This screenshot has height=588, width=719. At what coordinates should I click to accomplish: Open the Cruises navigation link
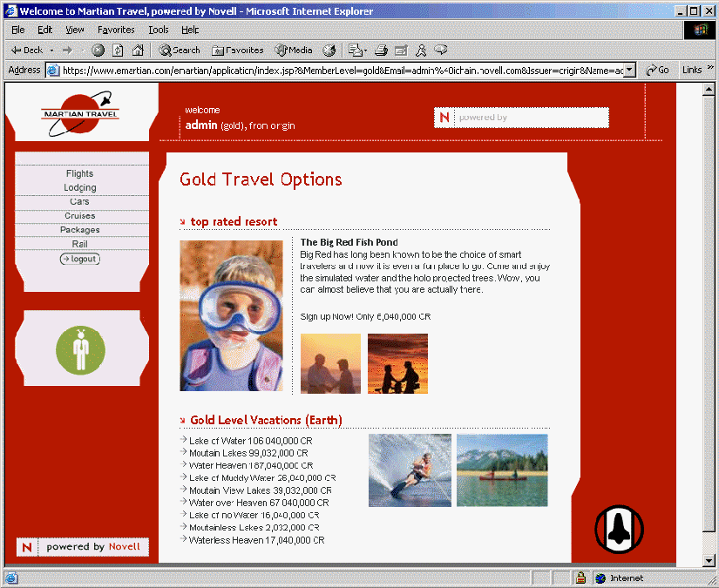point(80,215)
